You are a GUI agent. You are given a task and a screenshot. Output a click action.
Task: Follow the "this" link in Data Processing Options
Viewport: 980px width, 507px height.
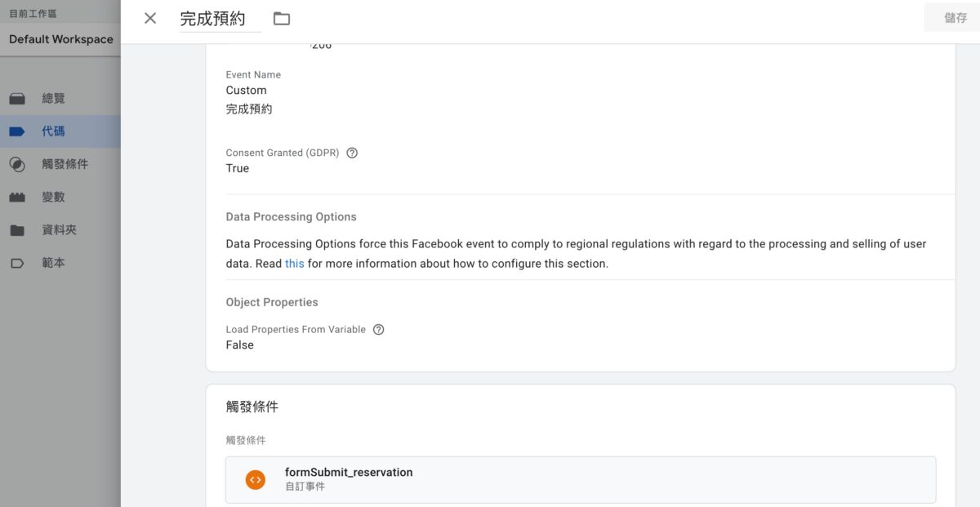[x=295, y=264]
